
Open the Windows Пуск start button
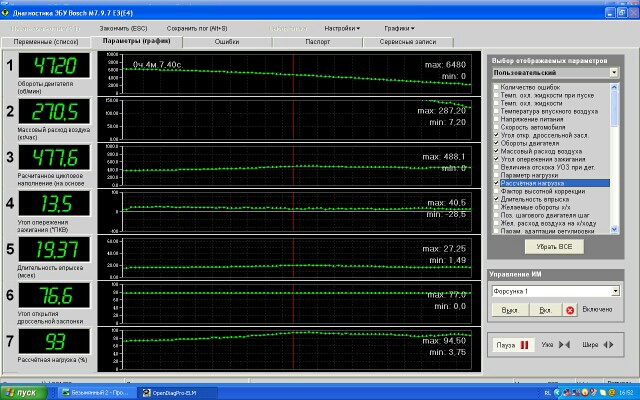[x=23, y=393]
